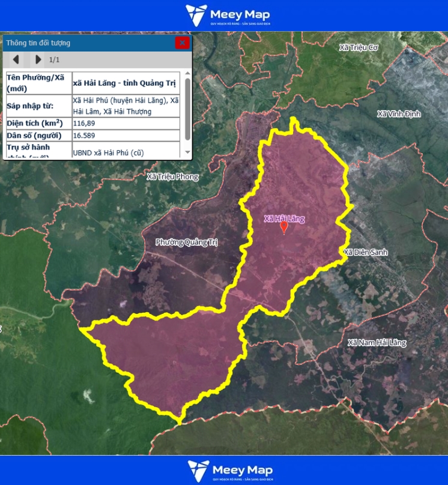Click the Meey Map logo in bottom banner
Viewport: 448px width, 485px height.
pyautogui.click(x=229, y=471)
